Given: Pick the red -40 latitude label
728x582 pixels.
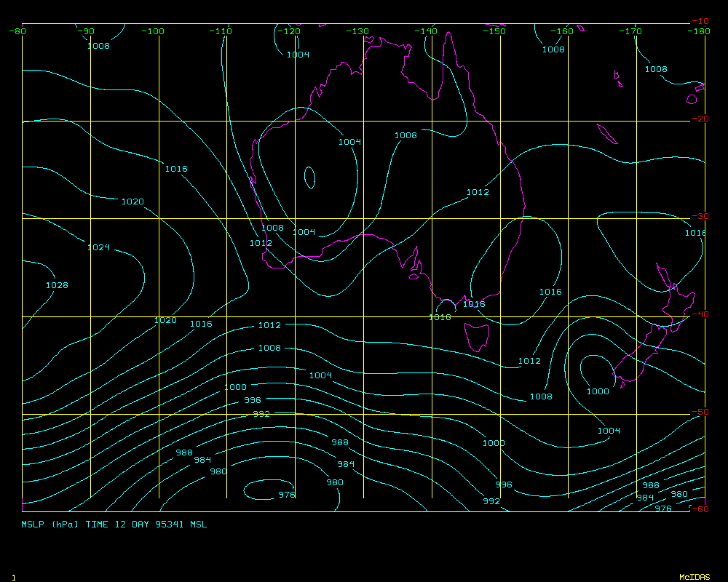Looking at the screenshot, I should click(700, 314).
